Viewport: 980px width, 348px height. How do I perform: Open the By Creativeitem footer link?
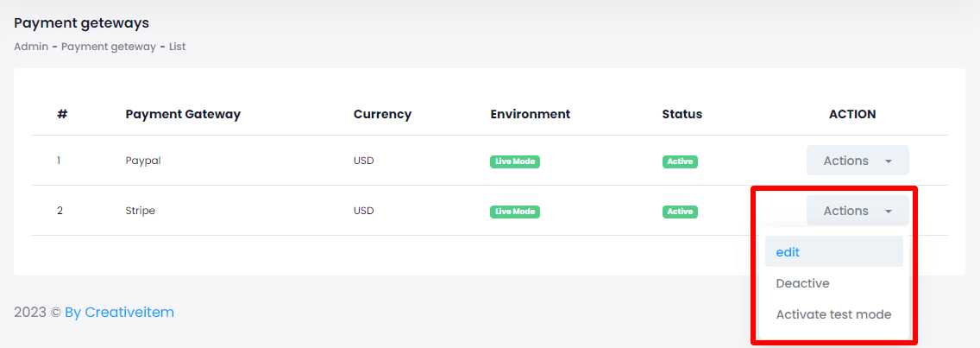(119, 312)
